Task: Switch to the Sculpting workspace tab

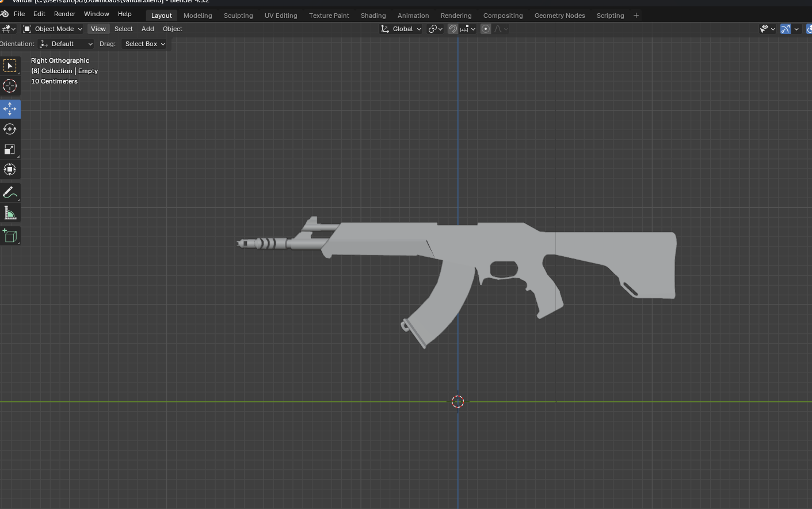Action: coord(238,16)
